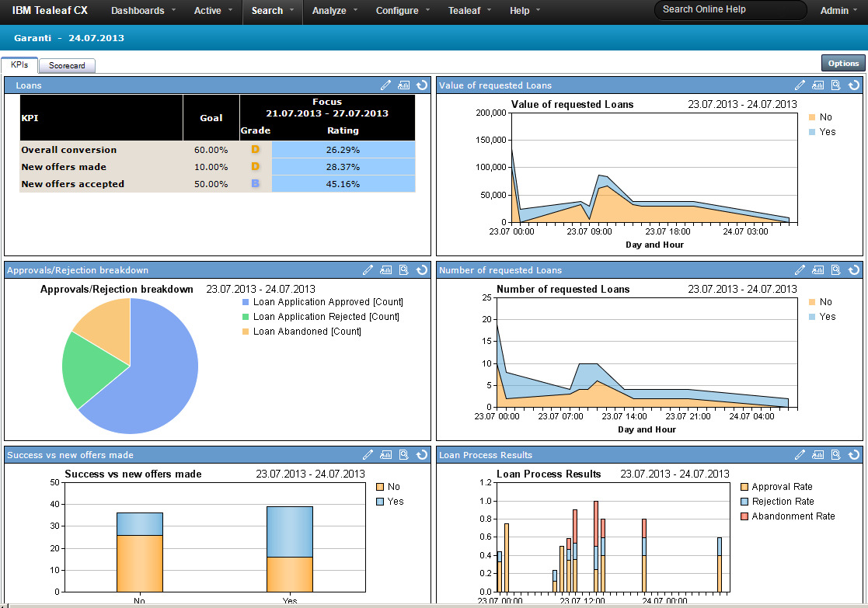
Task: Open the chart shortcut icon in Loans panel header
Action: 404,85
